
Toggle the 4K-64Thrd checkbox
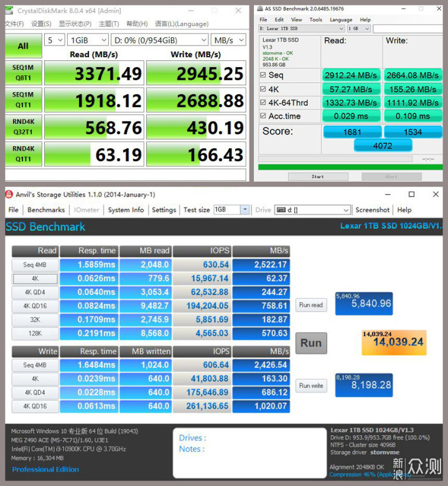click(263, 102)
